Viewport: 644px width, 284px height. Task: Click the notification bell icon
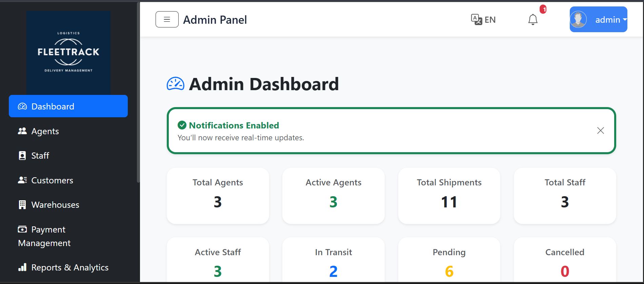click(x=533, y=20)
